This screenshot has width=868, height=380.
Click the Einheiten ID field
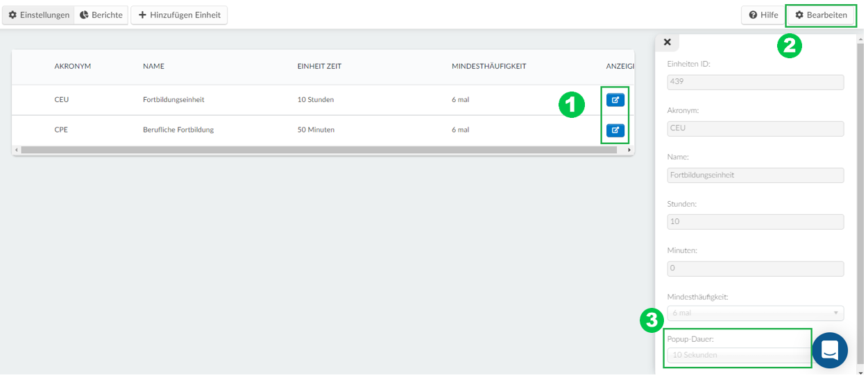(755, 82)
